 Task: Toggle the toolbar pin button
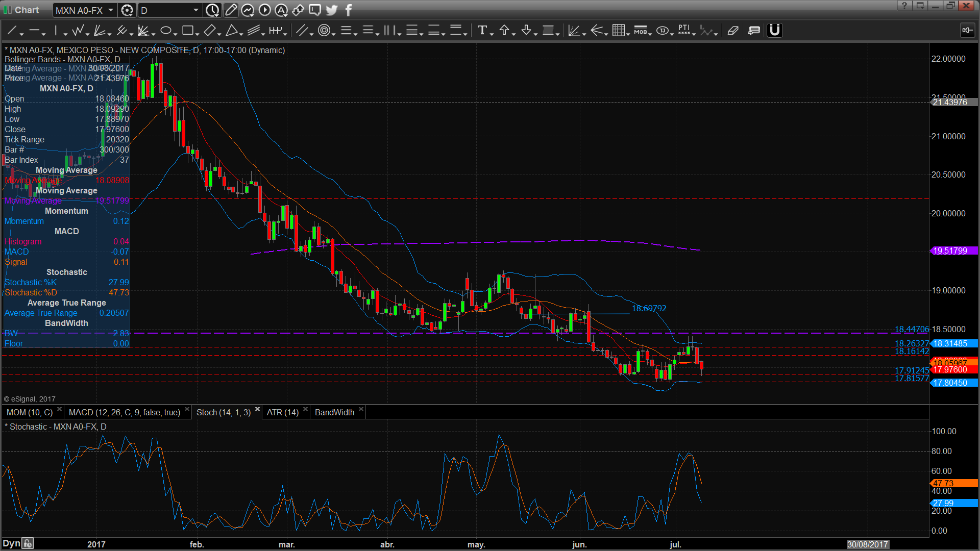(967, 31)
